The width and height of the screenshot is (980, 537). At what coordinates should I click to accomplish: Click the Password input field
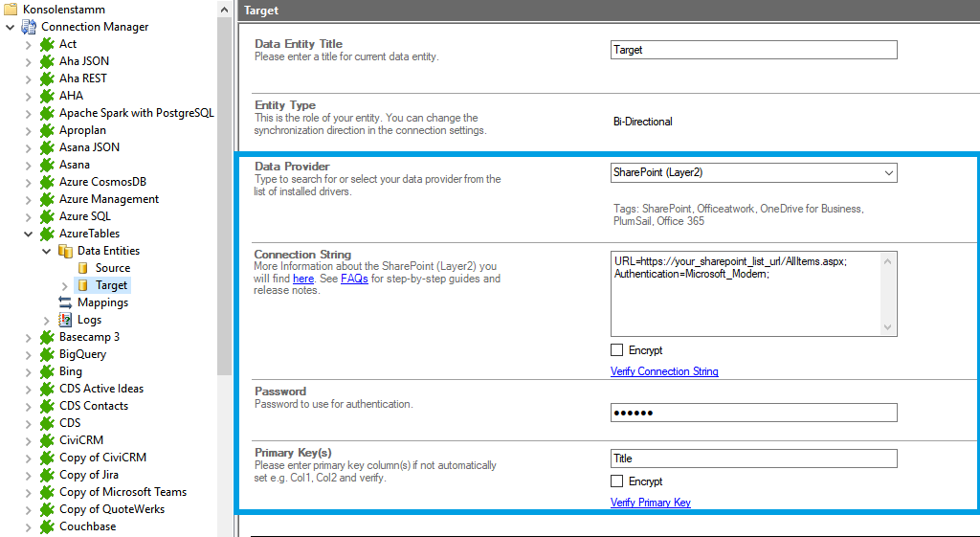point(754,413)
